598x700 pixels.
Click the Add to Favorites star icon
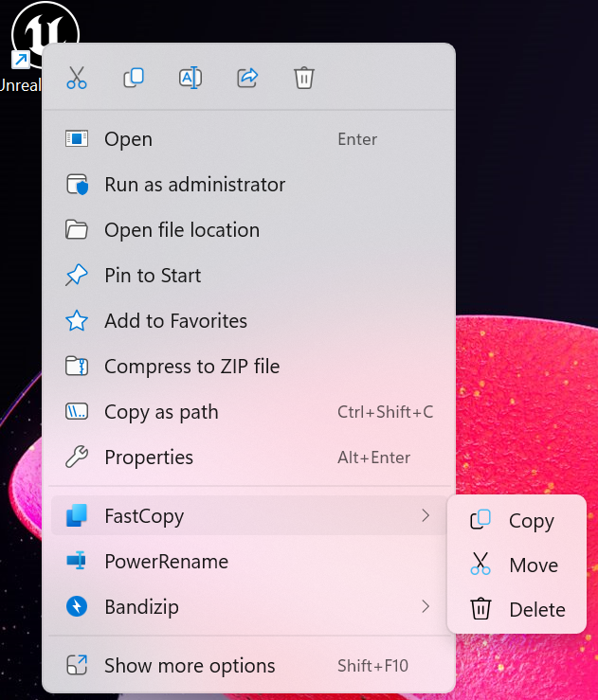(77, 320)
